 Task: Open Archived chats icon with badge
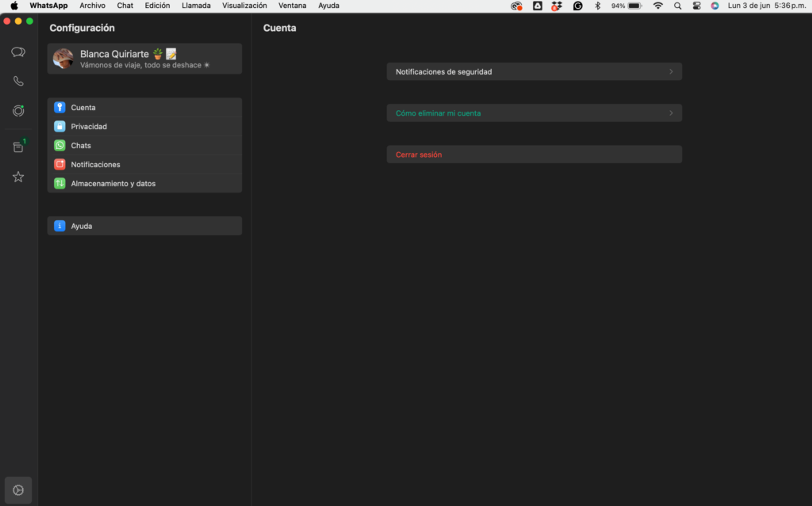[x=18, y=147]
